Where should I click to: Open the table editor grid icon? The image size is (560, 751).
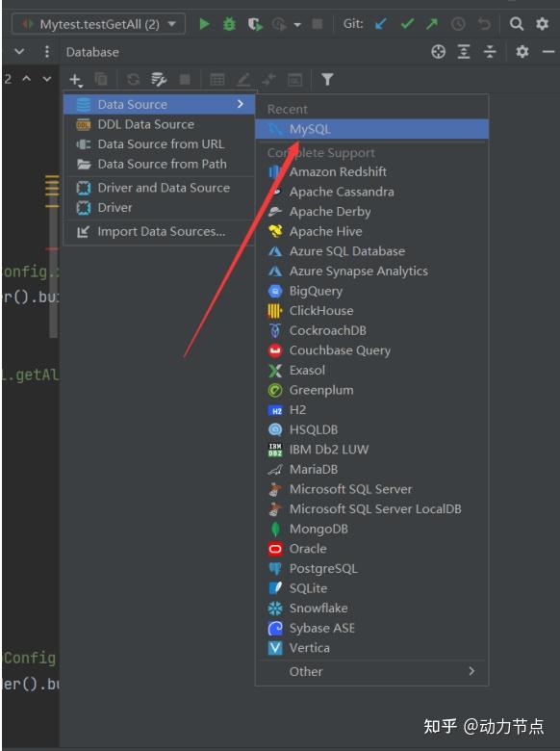point(216,80)
